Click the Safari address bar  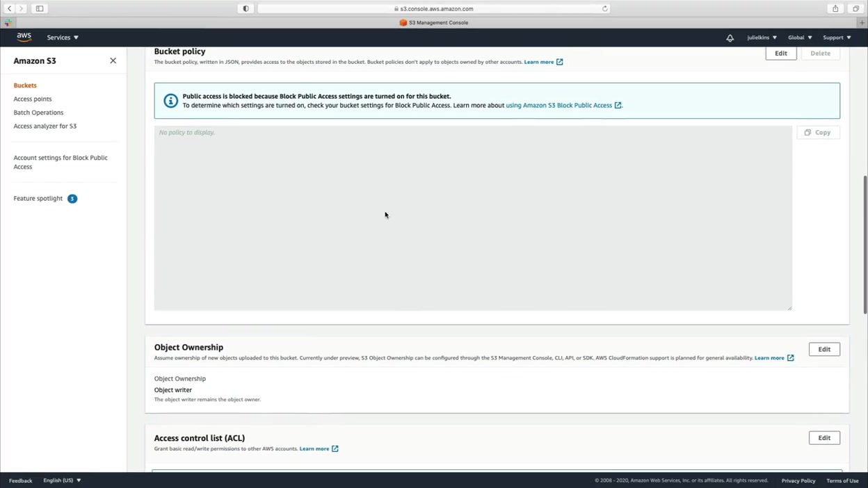[434, 9]
